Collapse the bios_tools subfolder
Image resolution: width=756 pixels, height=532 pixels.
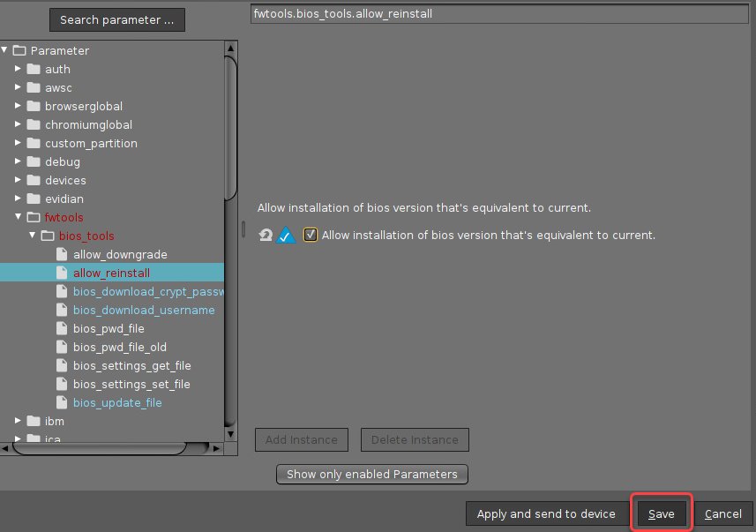pos(32,236)
